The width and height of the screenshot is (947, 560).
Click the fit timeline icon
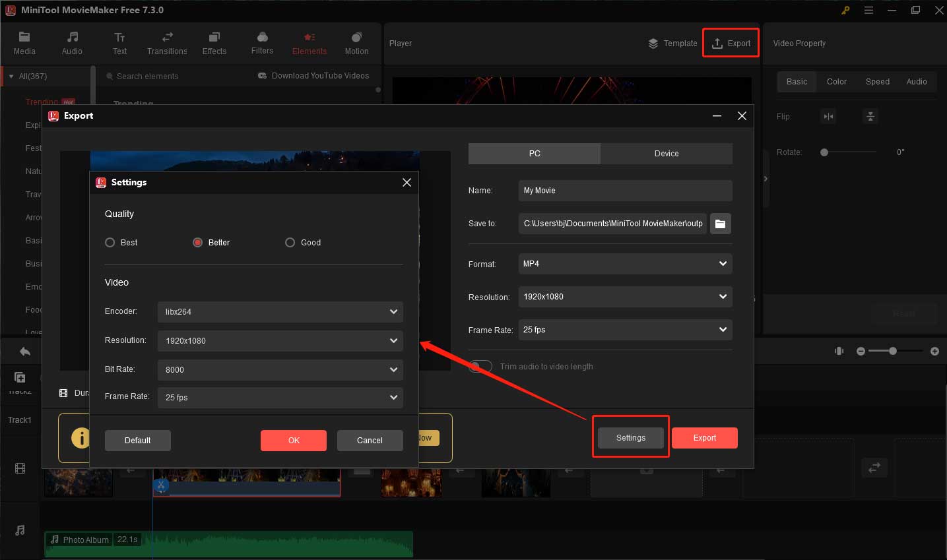(839, 352)
